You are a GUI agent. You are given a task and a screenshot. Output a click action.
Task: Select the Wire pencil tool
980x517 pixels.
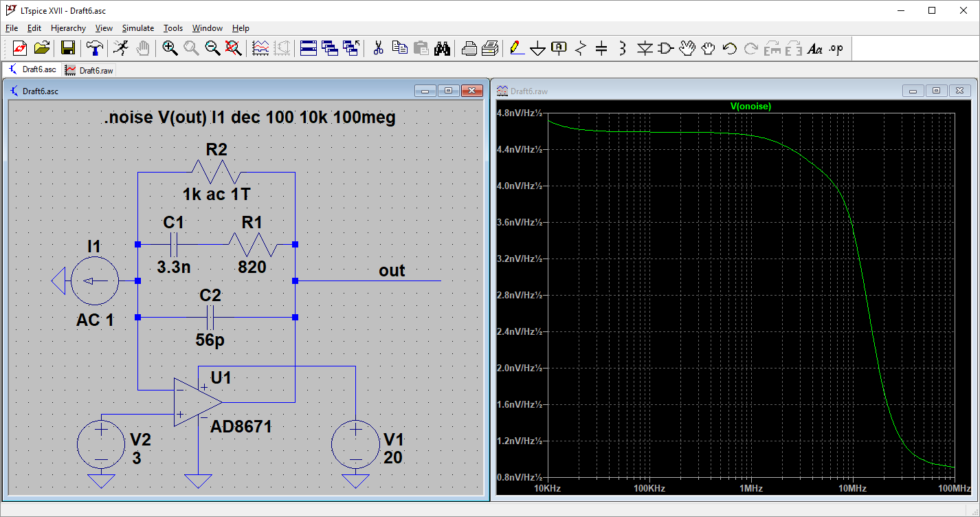(517, 48)
